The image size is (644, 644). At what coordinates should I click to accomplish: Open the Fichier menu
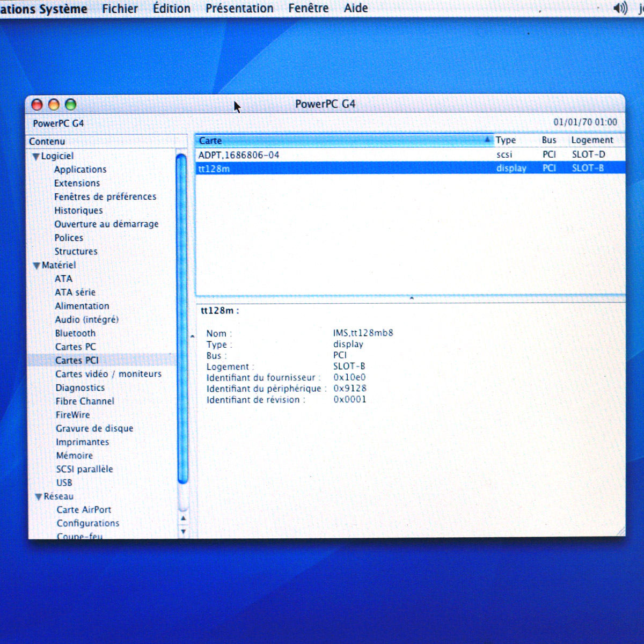[120, 9]
